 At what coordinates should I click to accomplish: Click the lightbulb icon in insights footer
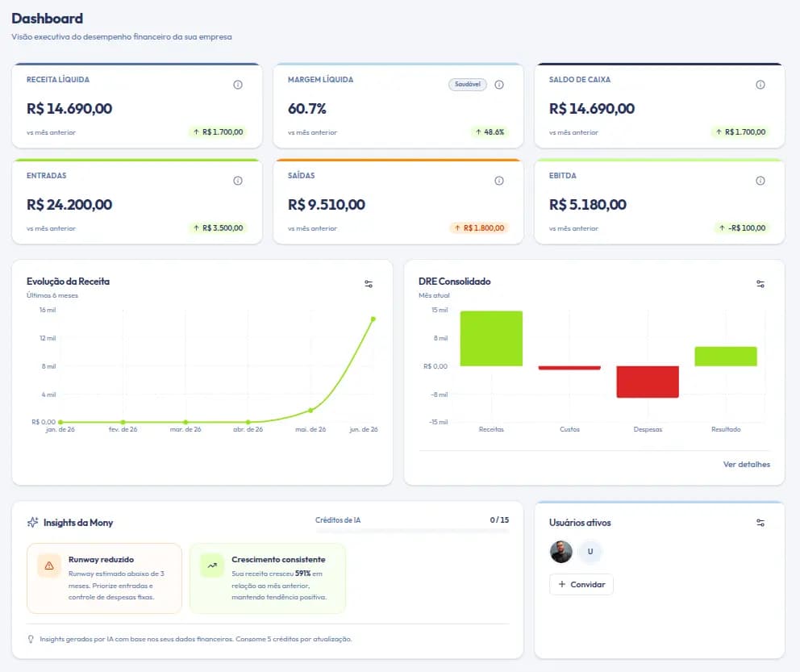31,639
